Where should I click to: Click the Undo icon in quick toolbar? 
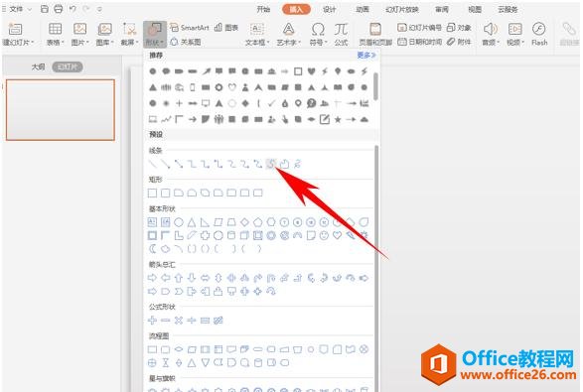pos(73,9)
